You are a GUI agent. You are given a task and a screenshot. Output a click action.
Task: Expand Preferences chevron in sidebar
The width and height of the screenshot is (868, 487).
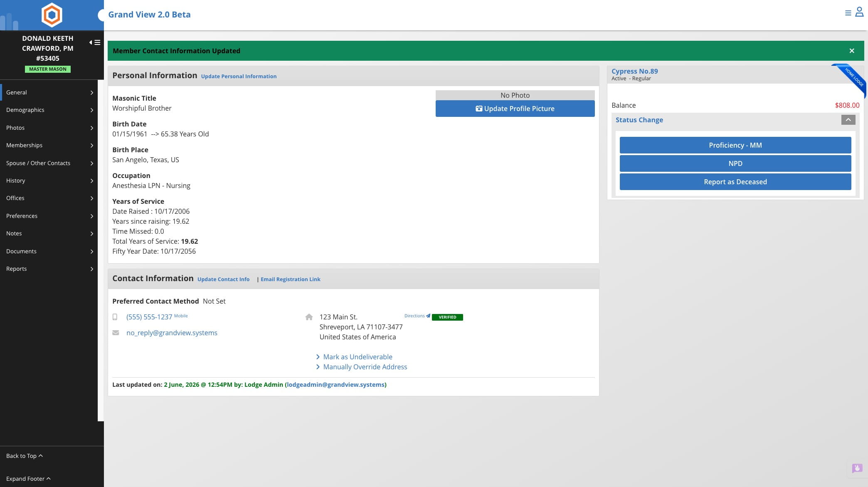(92, 216)
